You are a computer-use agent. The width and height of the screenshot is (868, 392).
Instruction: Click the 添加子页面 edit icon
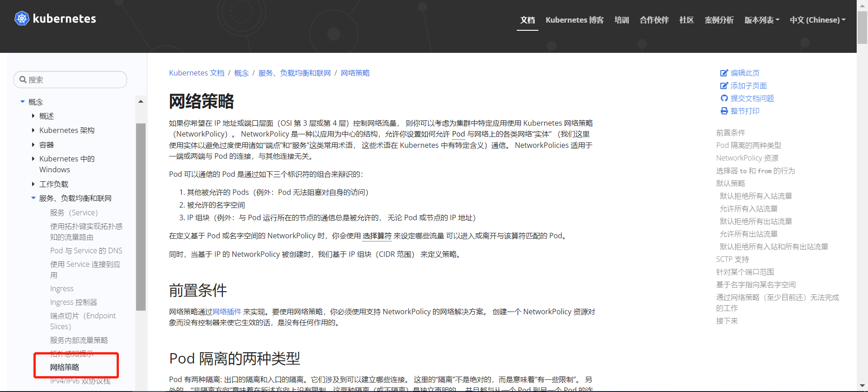724,85
